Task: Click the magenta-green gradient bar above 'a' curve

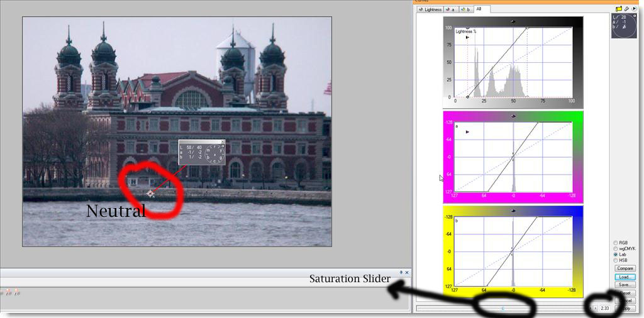Action: click(x=513, y=116)
